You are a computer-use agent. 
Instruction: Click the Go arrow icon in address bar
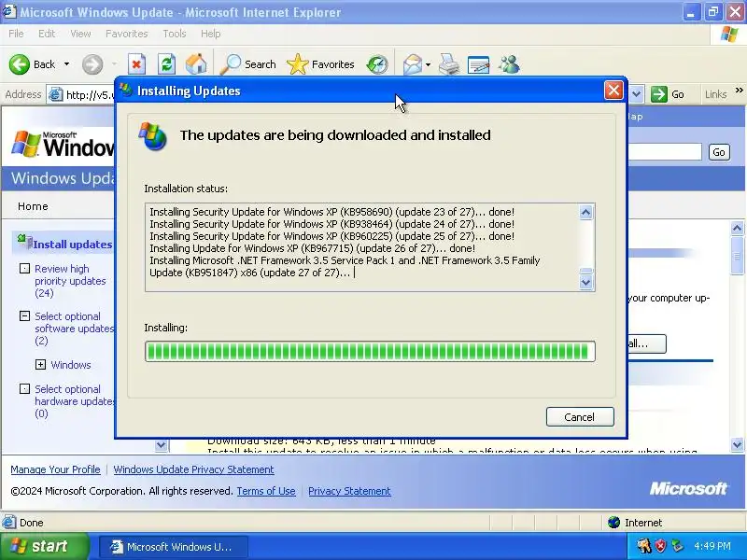coord(659,94)
